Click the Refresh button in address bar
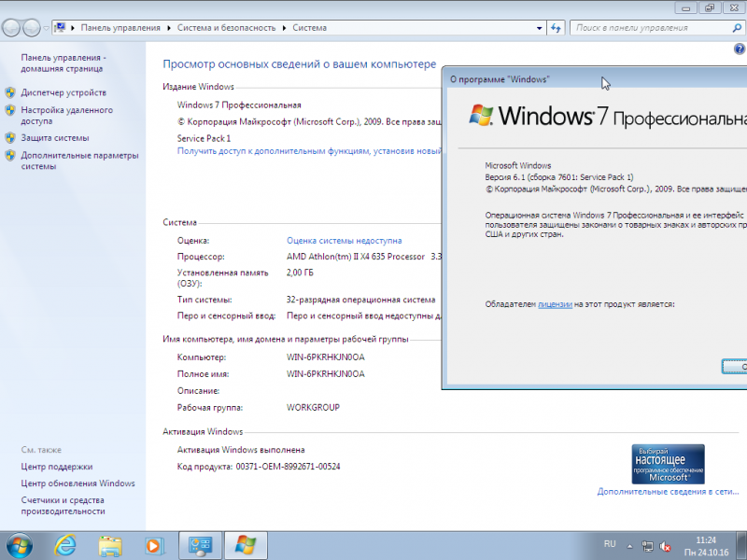This screenshot has width=747, height=560. point(556,28)
